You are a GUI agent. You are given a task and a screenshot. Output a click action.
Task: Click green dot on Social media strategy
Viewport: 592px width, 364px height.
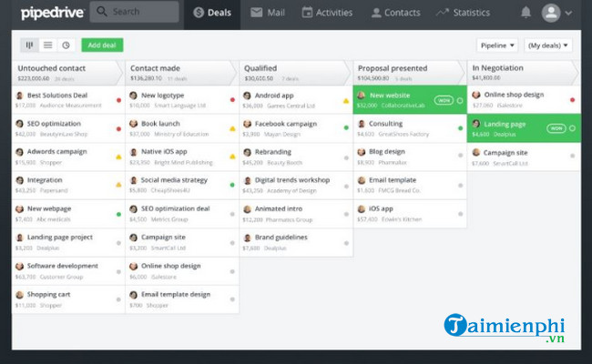point(232,185)
